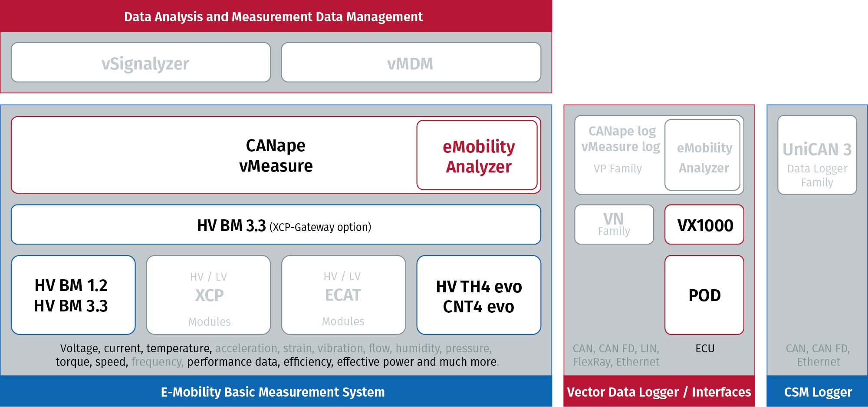Open the CANape log vMeasure log box
Viewport: 868px width, 407px height.
[x=620, y=155]
